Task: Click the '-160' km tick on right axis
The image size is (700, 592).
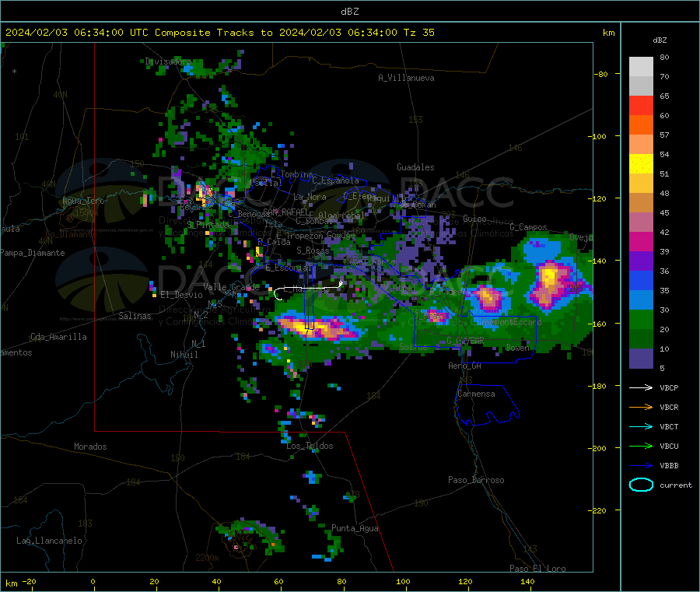Action: click(x=597, y=324)
